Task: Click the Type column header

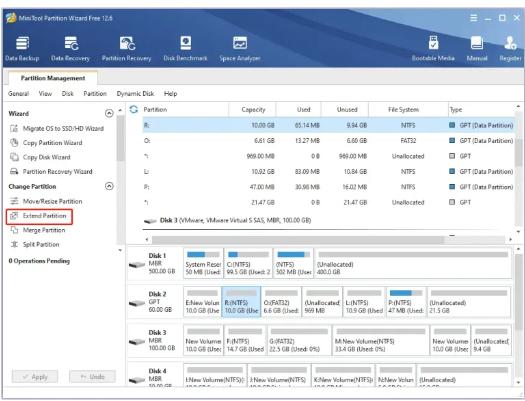Action: pos(481,109)
